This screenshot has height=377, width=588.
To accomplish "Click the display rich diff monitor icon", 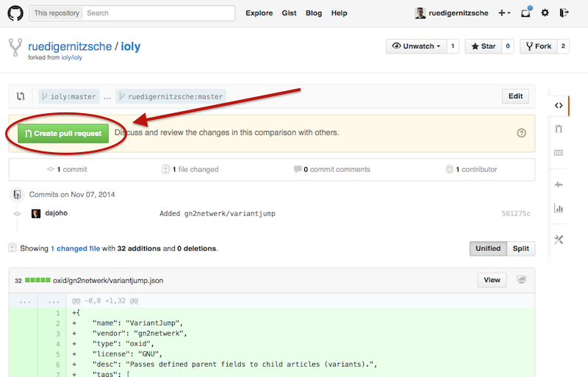I will (x=521, y=280).
